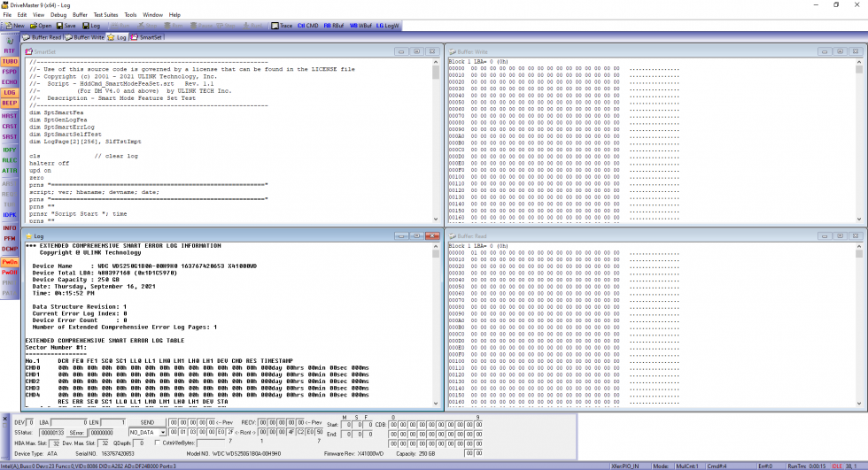Show the write buffer via WBuf
868x470 pixels.
(360, 26)
